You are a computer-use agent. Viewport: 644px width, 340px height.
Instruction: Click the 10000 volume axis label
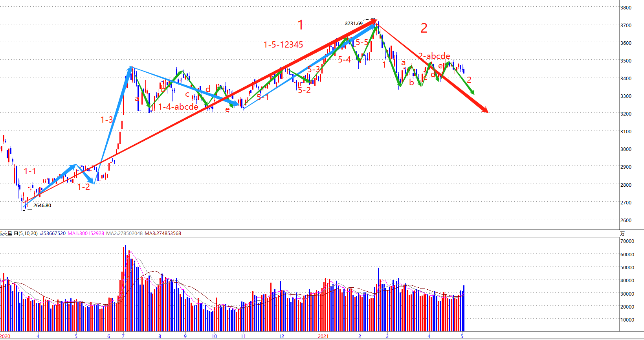[x=627, y=320]
